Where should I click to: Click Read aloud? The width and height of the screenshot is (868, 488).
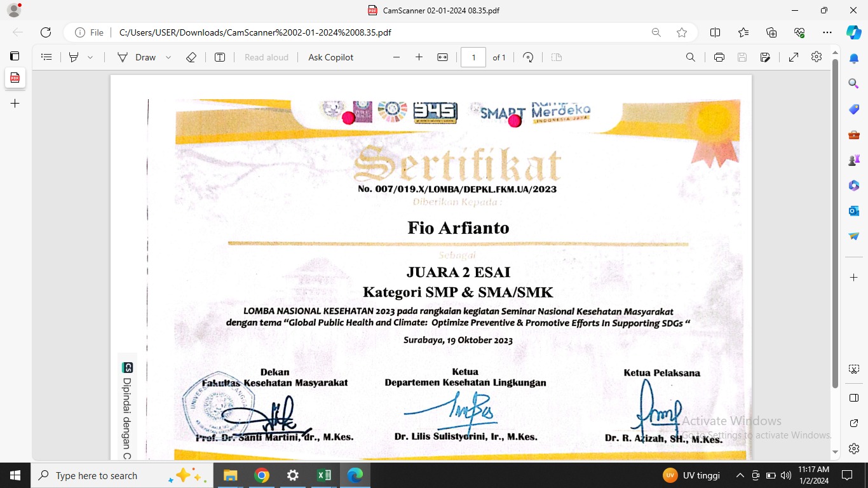click(x=266, y=57)
